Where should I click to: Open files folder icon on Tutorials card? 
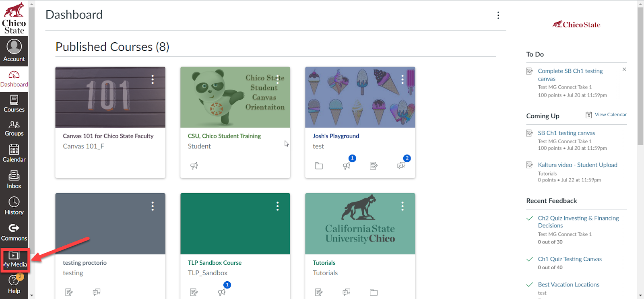pos(374,292)
